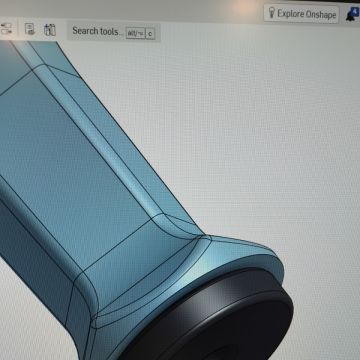Click the toolbar icon immediately before Search tools
360x360 pixels.
(50, 30)
